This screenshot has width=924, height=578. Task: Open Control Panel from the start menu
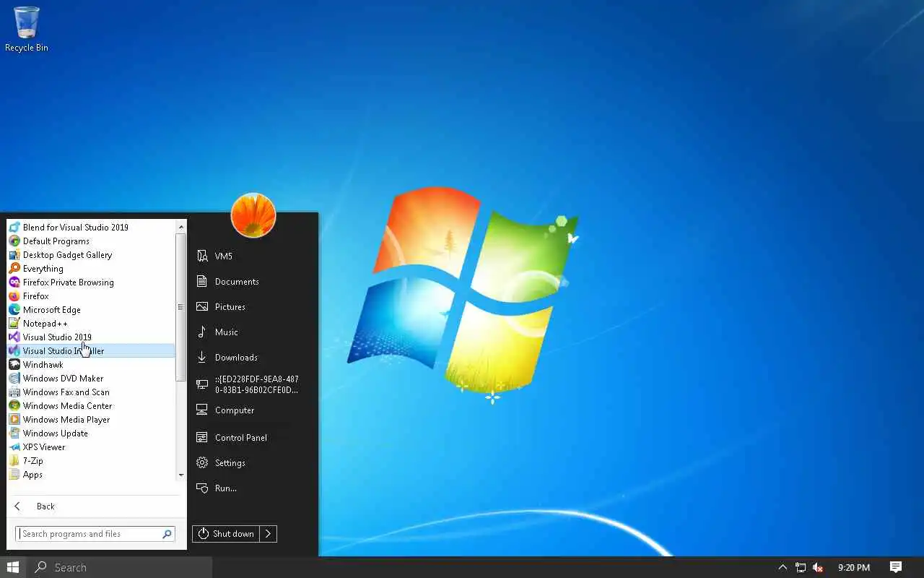pos(253,437)
